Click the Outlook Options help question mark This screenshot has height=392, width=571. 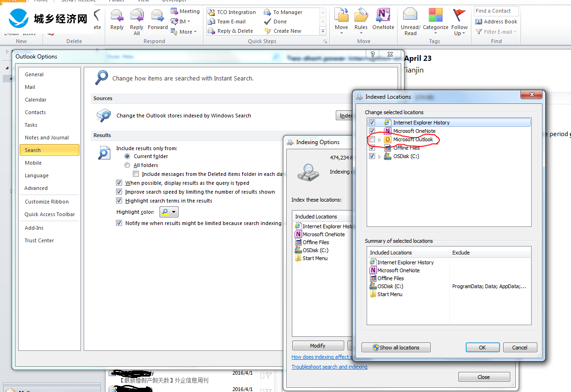[373, 55]
